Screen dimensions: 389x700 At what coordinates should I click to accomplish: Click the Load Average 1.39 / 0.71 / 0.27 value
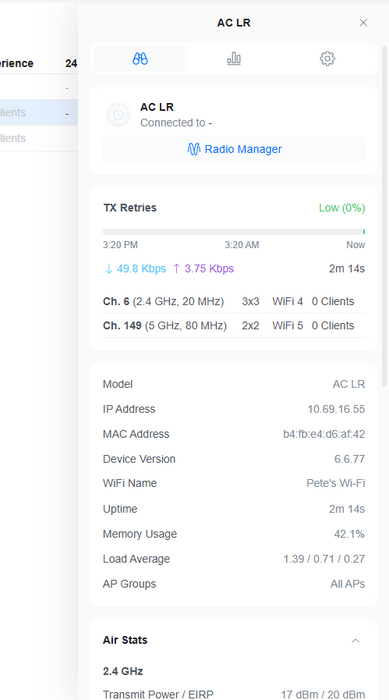pos(324,559)
